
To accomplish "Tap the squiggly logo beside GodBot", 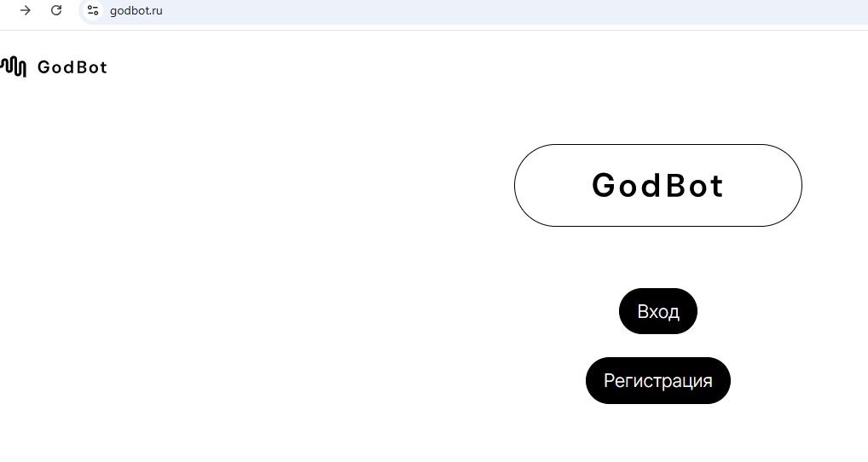I will [x=14, y=66].
